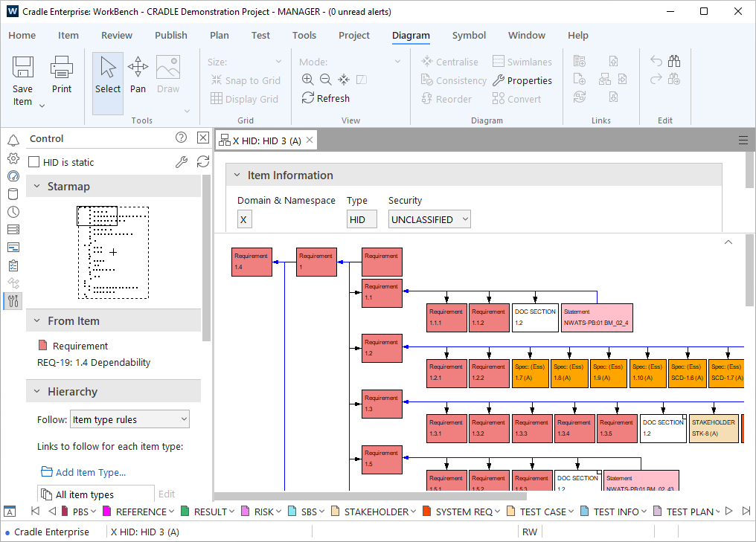Toggle the HID is static checkbox
Image resolution: width=756 pixels, height=542 pixels.
[33, 162]
